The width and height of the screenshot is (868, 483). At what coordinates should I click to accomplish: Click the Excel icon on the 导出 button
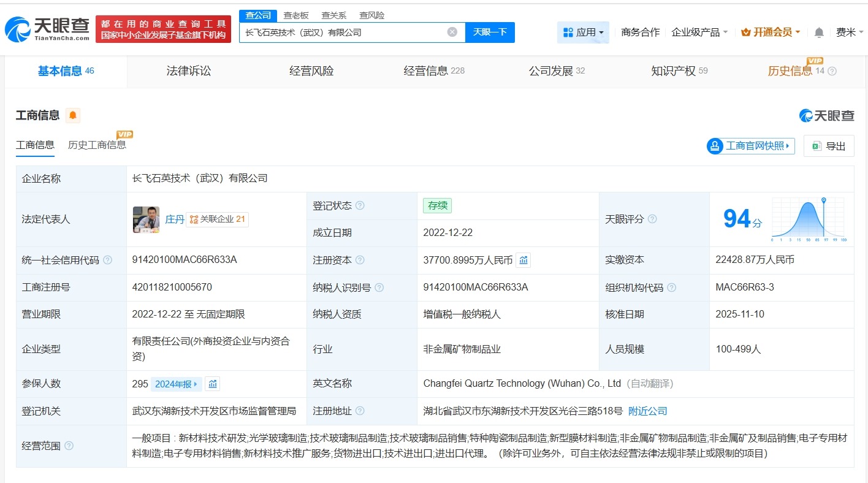(x=816, y=145)
